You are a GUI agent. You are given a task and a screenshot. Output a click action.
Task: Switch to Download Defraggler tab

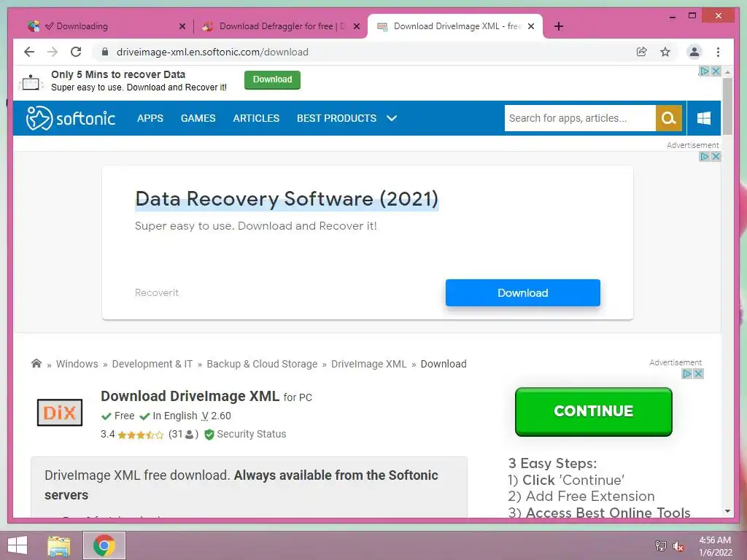[x=282, y=26]
